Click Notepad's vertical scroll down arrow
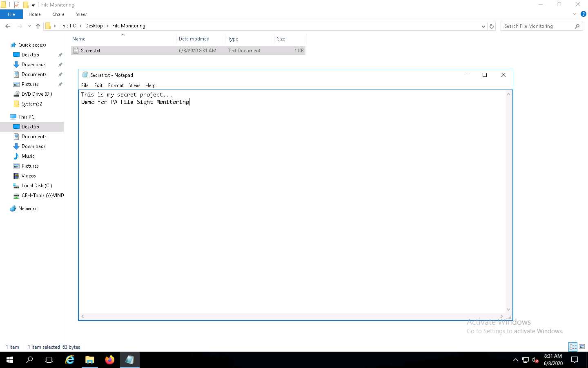Viewport: 588px width, 368px height. [x=509, y=310]
